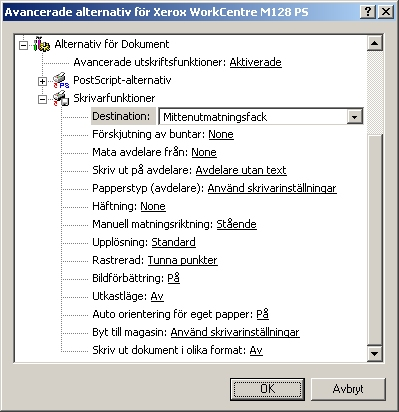
Task: Click Standard value for Upplösning
Action: coord(173,242)
